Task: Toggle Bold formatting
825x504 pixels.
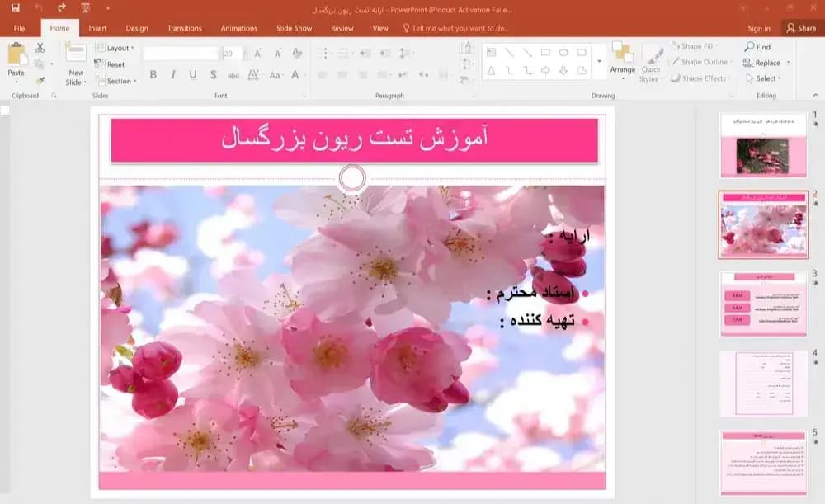Action: click(153, 75)
